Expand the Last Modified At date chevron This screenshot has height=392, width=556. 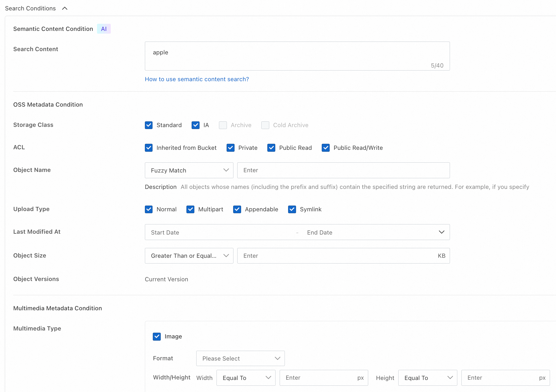pos(441,232)
